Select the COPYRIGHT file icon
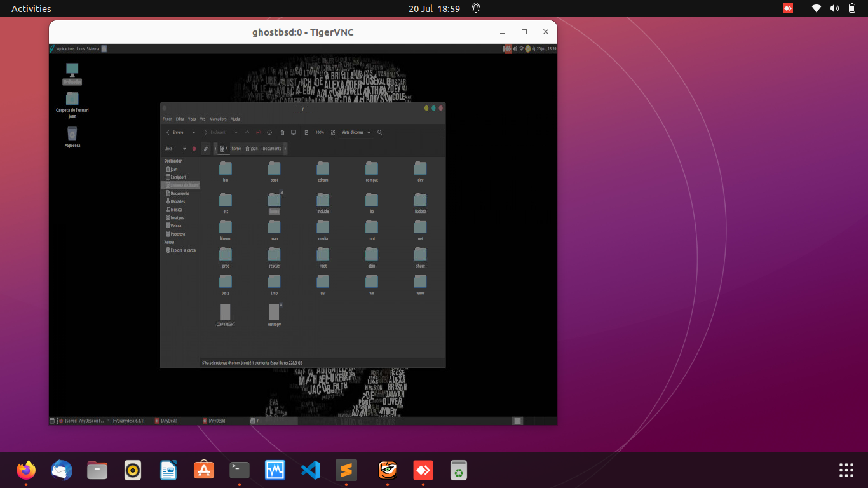 click(x=226, y=311)
